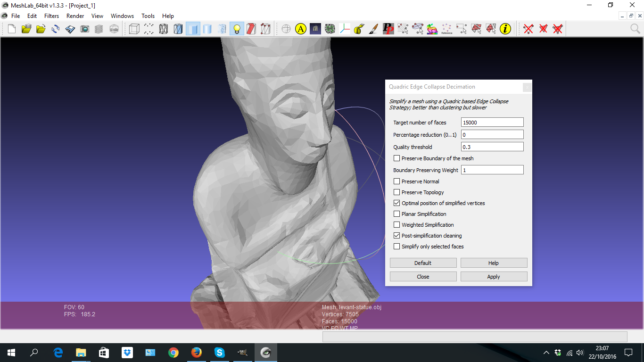Reload the mesh with the blue arrows icon

point(55,29)
